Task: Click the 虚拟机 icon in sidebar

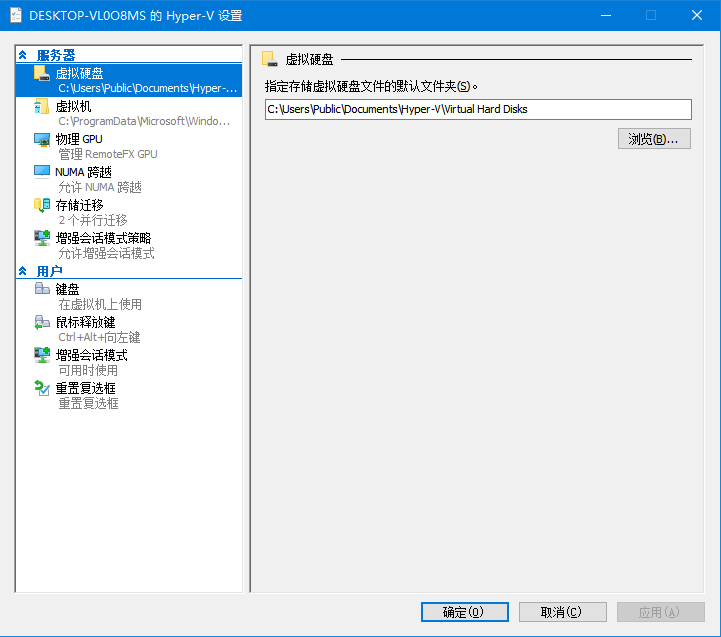Action: click(42, 106)
